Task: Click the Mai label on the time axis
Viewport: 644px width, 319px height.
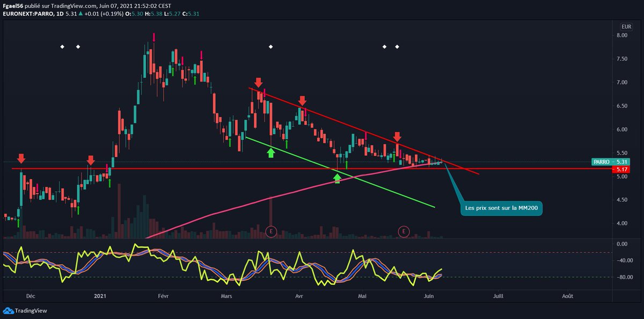Action: (x=363, y=296)
